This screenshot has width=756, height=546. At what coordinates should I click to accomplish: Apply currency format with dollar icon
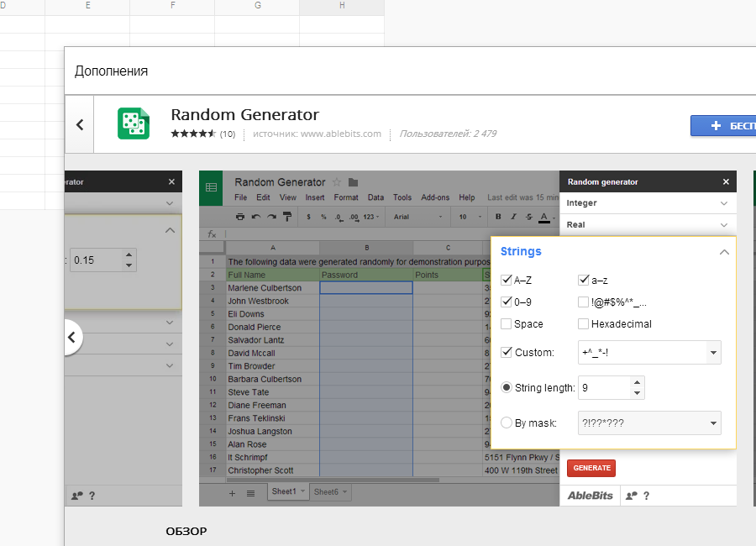tap(308, 217)
